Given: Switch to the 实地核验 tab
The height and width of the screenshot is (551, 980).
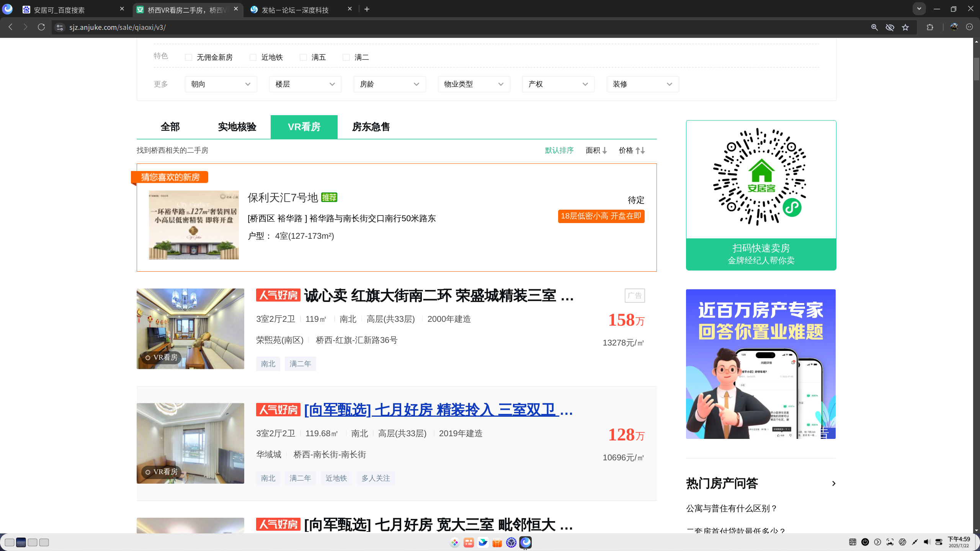Looking at the screenshot, I should click(x=237, y=127).
